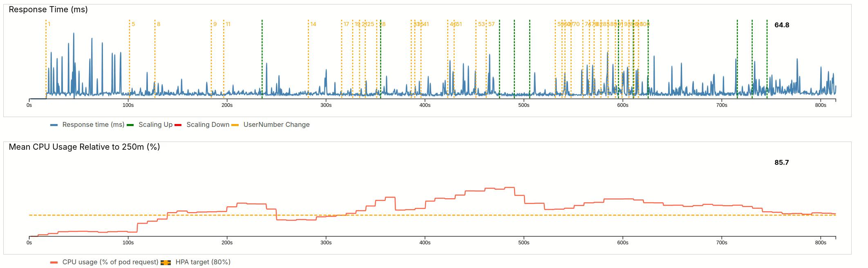Click the user-number marker labeled 14
Screen dimensions: 868x268
coord(313,24)
